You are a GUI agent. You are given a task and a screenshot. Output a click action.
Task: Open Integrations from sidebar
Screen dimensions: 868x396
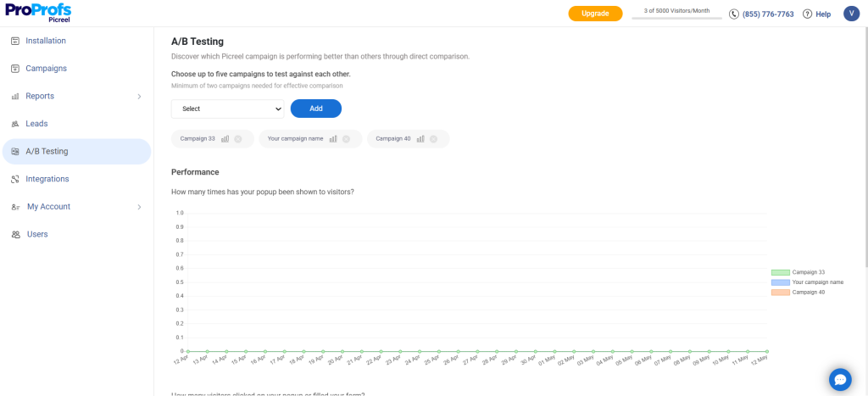(x=47, y=179)
